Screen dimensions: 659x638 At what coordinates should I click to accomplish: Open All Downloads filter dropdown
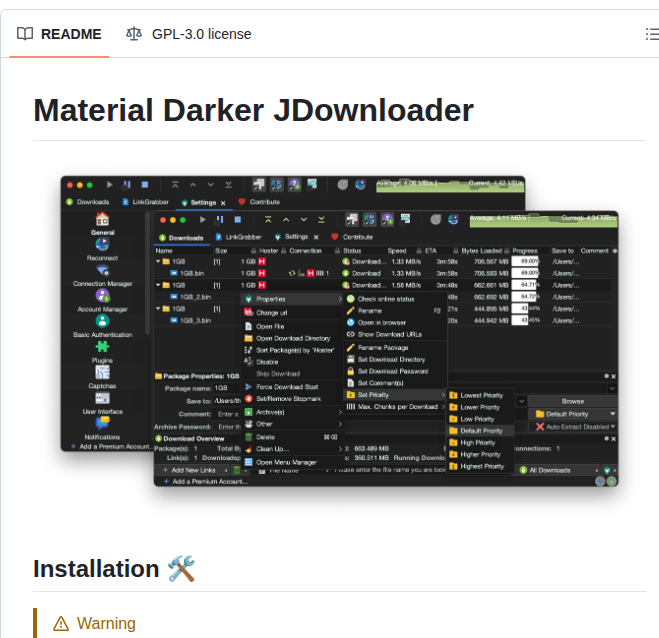click(559, 470)
